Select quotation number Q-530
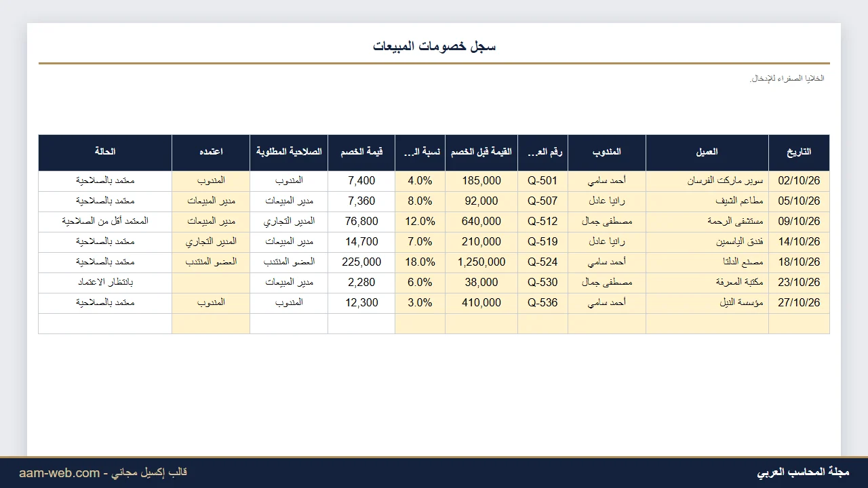 tap(542, 283)
